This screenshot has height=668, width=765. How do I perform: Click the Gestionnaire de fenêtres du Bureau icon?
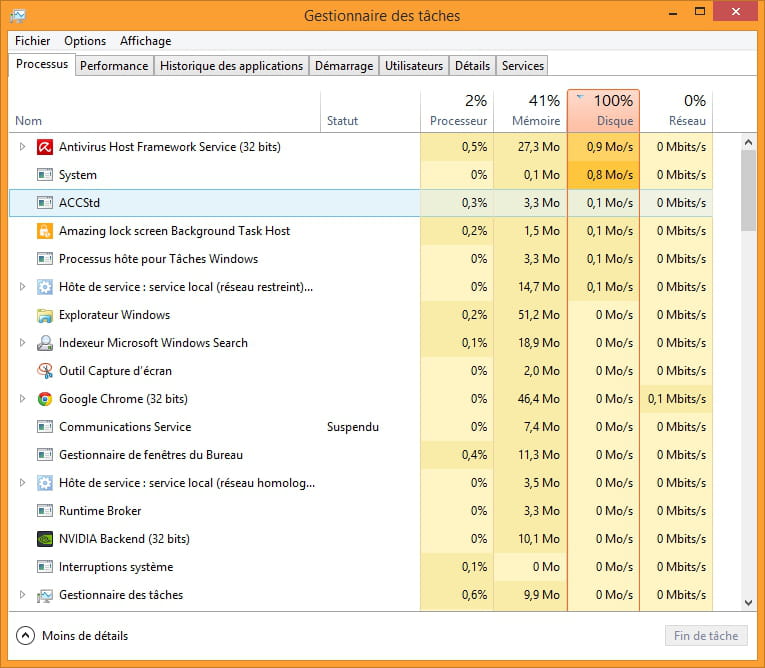[45, 455]
